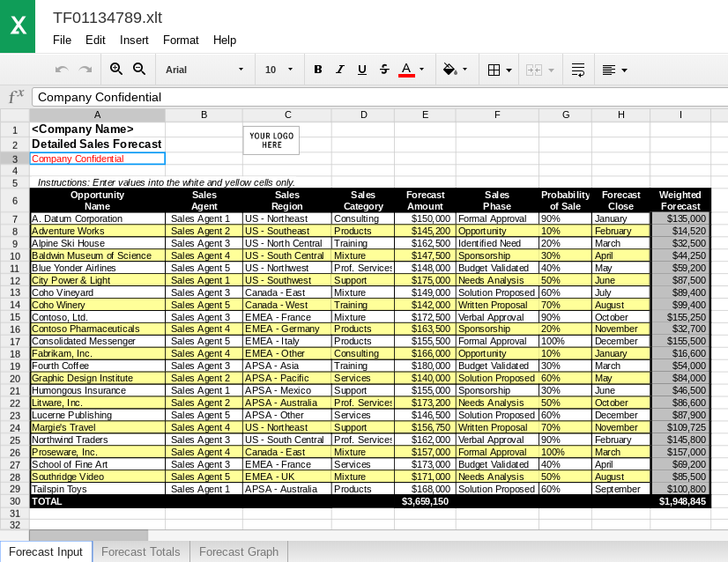The image size is (728, 562).
Task: Select the 'September' forecast close cell
Action: [x=620, y=489]
